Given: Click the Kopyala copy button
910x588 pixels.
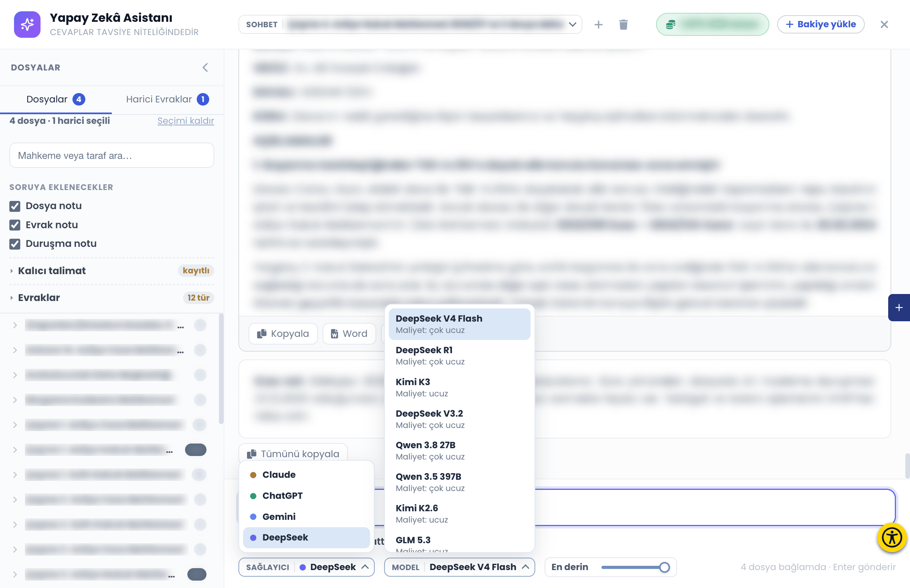Looking at the screenshot, I should pos(283,334).
